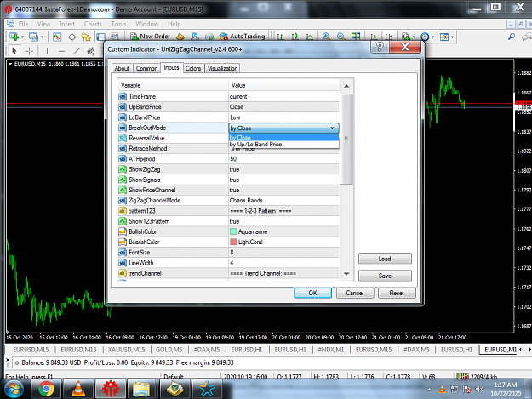This screenshot has height=399, width=532.
Task: Switch to bar chart icon
Action: (x=280, y=37)
